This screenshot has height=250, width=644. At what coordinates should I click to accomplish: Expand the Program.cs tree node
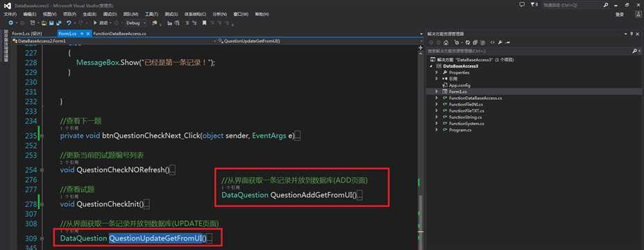[x=437, y=130]
